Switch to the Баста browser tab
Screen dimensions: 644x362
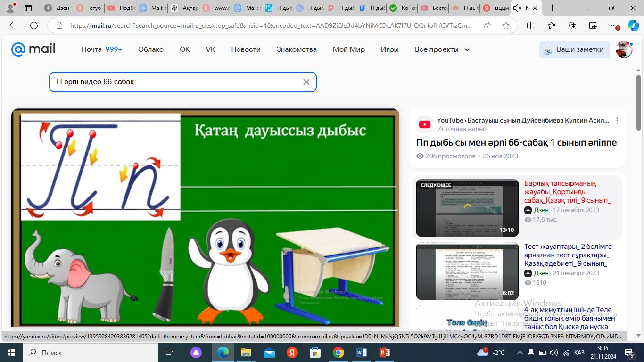(x=433, y=8)
